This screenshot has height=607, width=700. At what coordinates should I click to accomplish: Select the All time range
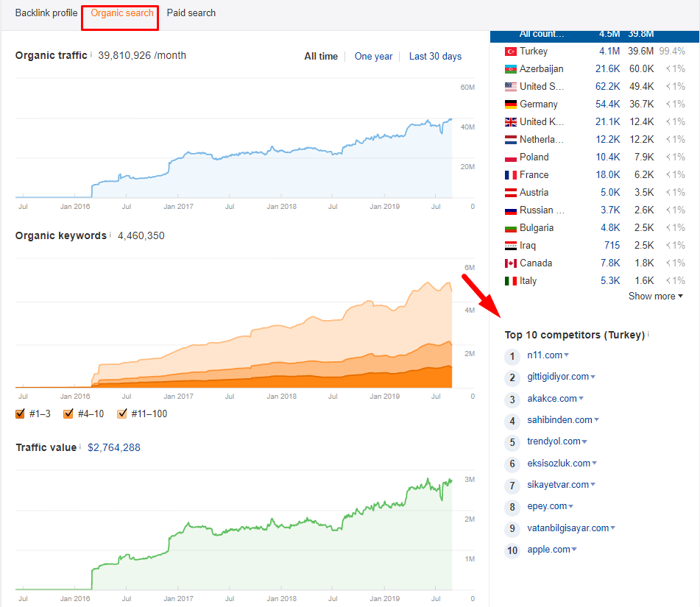321,56
